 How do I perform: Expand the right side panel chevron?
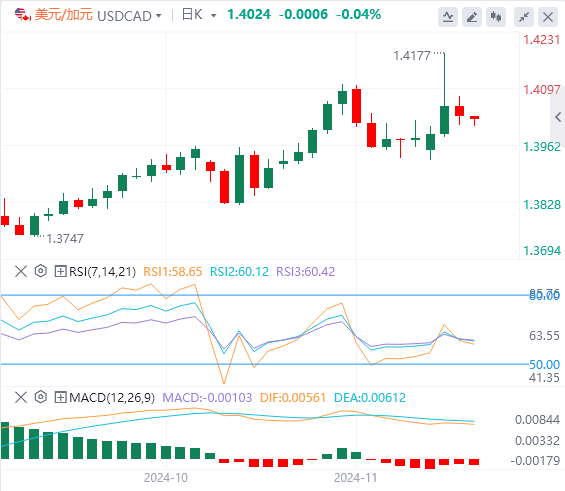(558, 117)
